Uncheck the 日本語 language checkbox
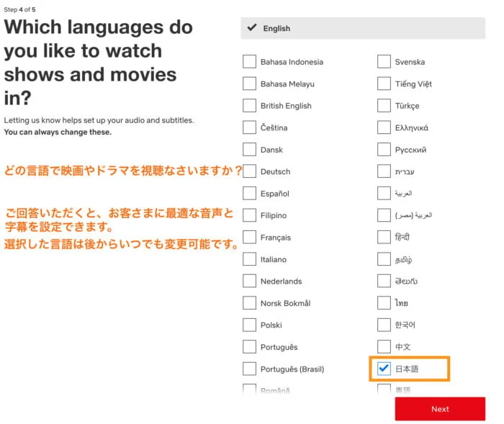The width and height of the screenshot is (504, 424). (384, 369)
